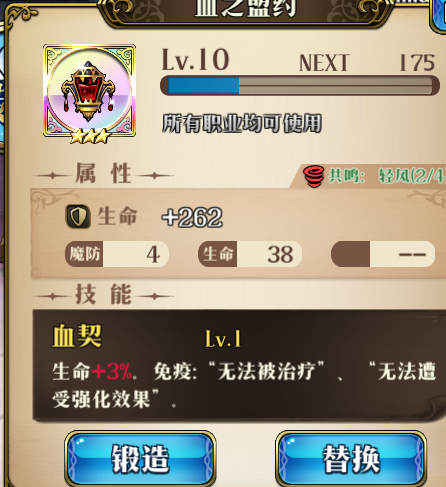
Task: Tap the 共鸣: 轻风 resonance label
Action: point(387,175)
